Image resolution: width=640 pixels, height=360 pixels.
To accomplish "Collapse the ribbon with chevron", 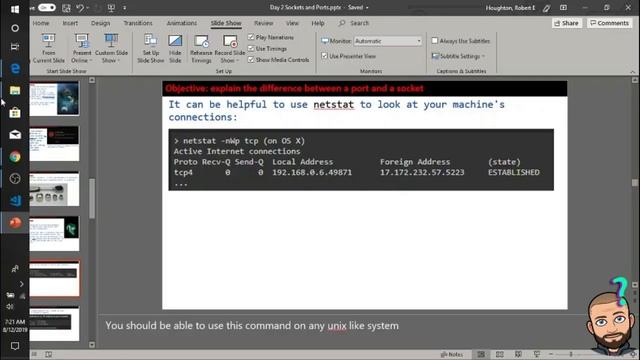I will pos(632,71).
